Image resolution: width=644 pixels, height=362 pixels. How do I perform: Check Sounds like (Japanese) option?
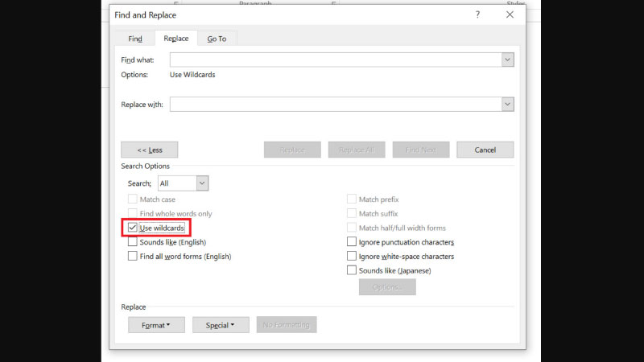(352, 271)
